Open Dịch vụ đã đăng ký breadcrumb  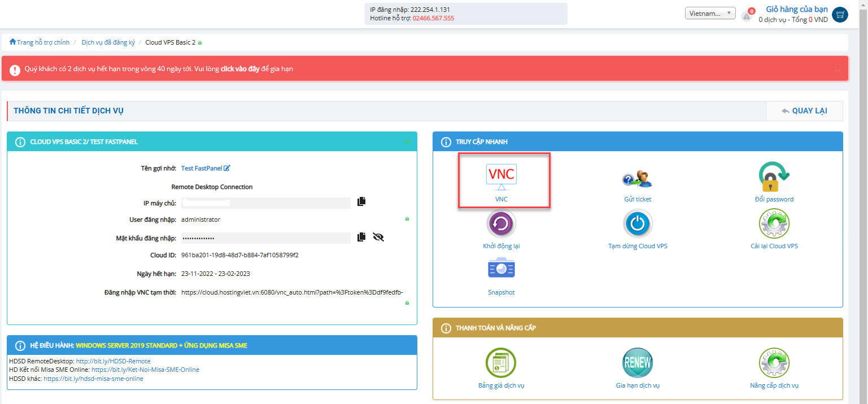point(108,42)
